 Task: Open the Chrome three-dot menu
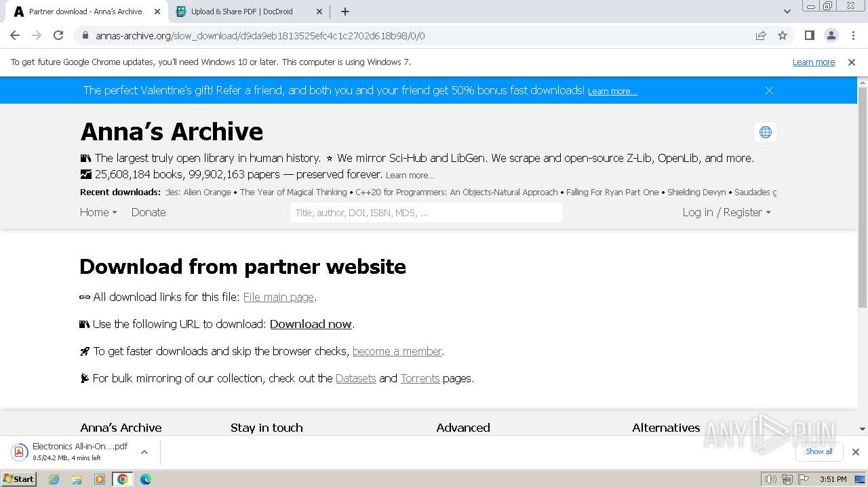point(852,35)
